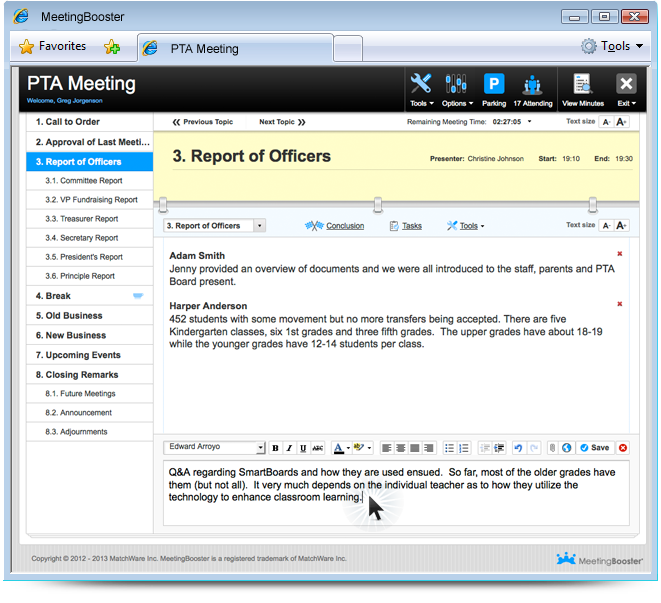Click into the note text editor
The width and height of the screenshot is (661, 603).
(x=396, y=493)
